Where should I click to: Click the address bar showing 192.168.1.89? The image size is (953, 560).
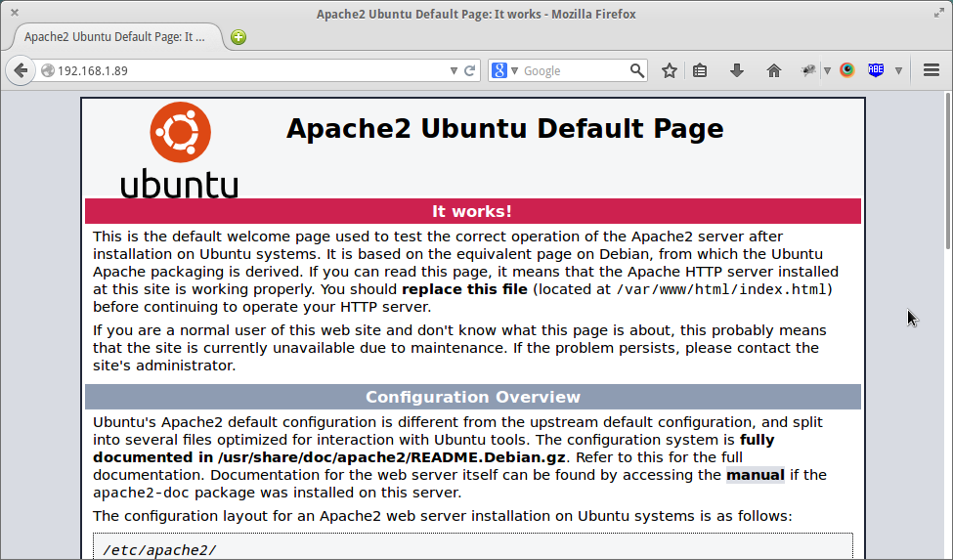click(244, 70)
